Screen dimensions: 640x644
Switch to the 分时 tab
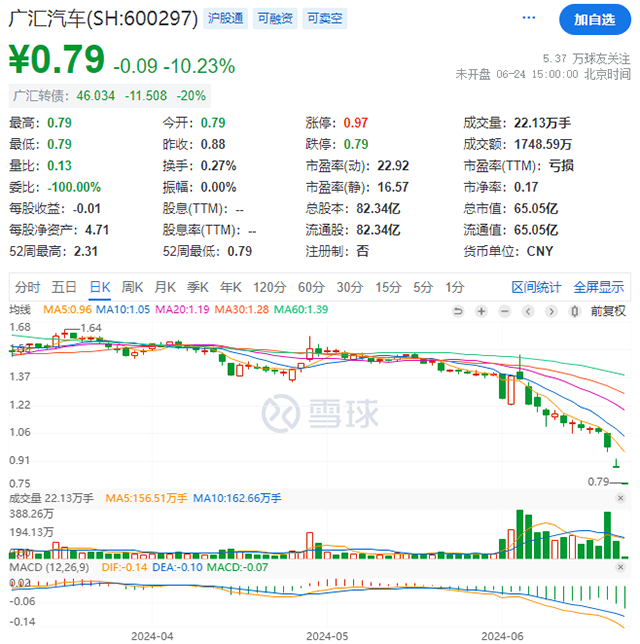coord(28,287)
